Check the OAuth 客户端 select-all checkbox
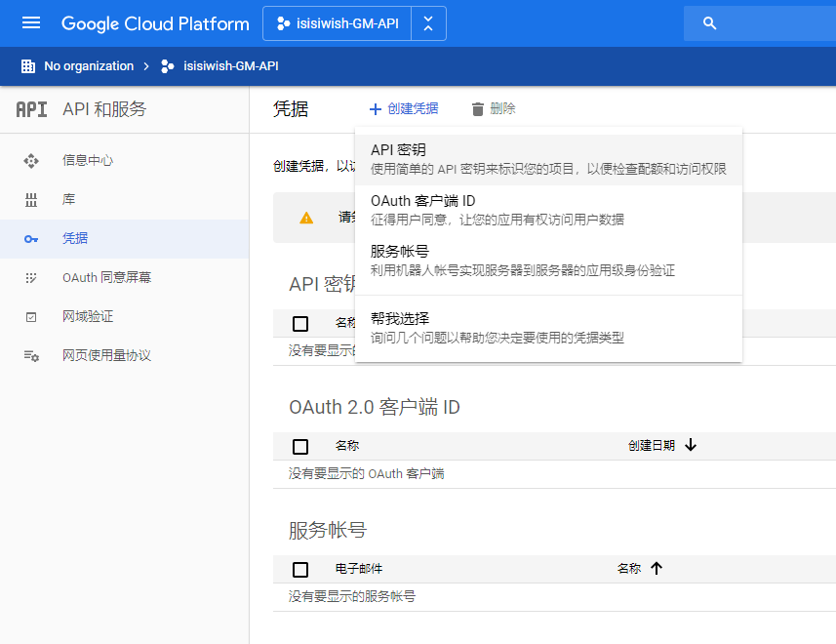Image resolution: width=836 pixels, height=644 pixels. pyautogui.click(x=299, y=445)
